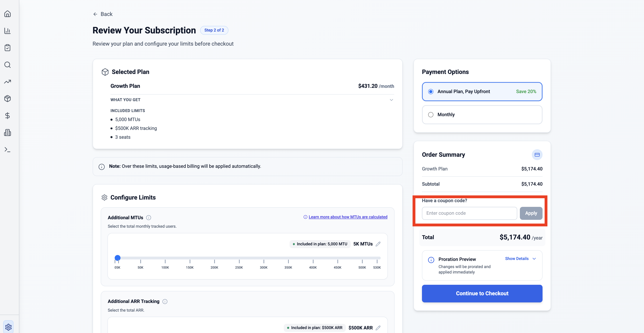Click the info icon in the Note banner
Screen dimensions: 644x333
point(101,167)
